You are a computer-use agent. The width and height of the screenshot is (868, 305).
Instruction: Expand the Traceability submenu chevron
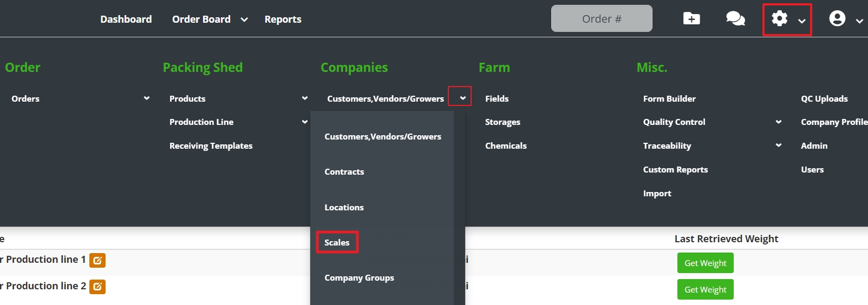[x=778, y=145]
